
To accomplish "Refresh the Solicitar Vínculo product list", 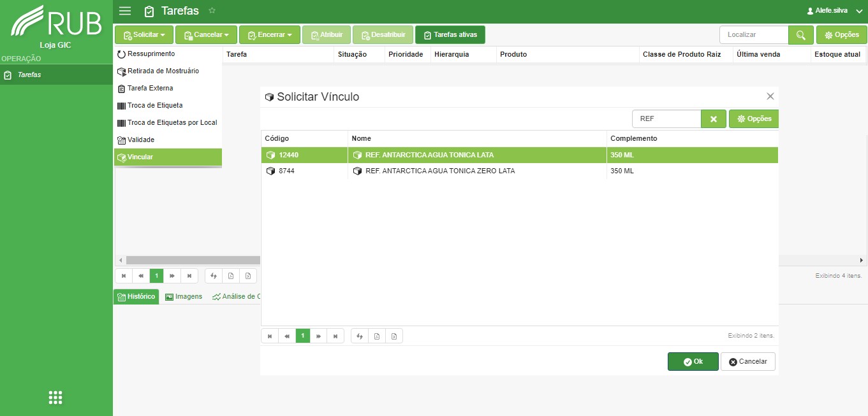I will (x=360, y=336).
